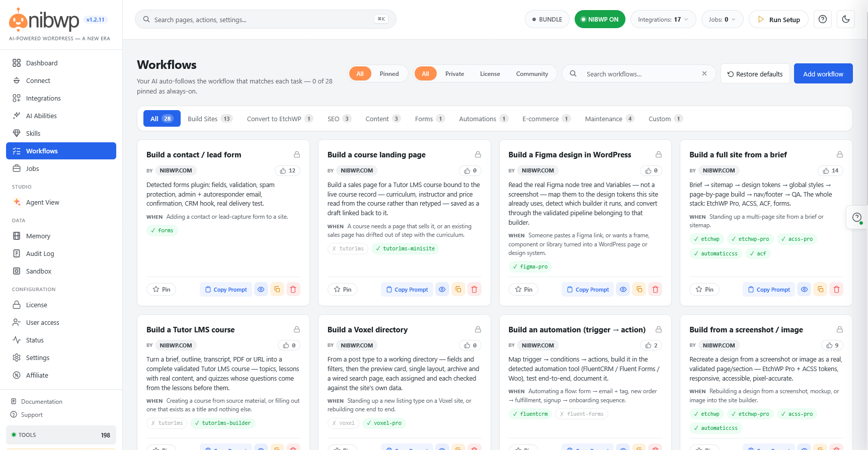Toggle the NIBWP ON switch
The image size is (868, 450).
coord(600,19)
